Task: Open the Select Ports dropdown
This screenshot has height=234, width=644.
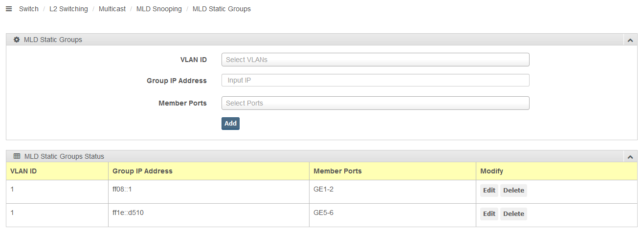Action: click(376, 103)
